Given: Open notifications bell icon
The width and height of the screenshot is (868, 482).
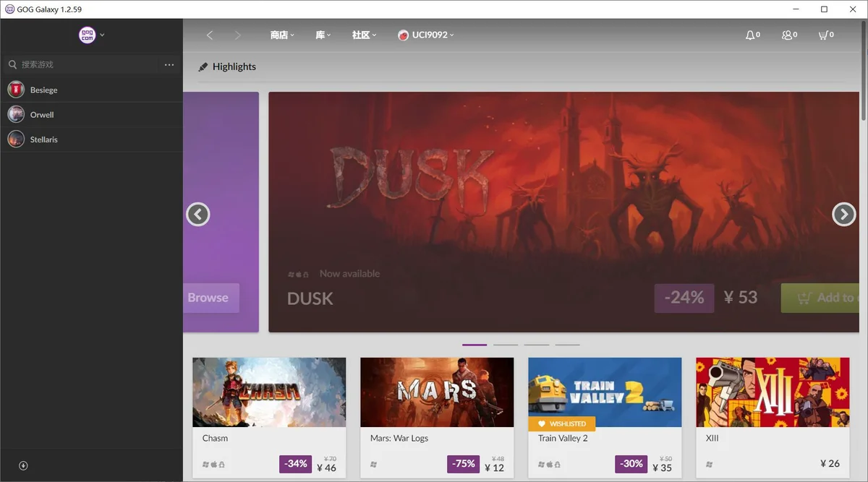Looking at the screenshot, I should pyautogui.click(x=750, y=35).
